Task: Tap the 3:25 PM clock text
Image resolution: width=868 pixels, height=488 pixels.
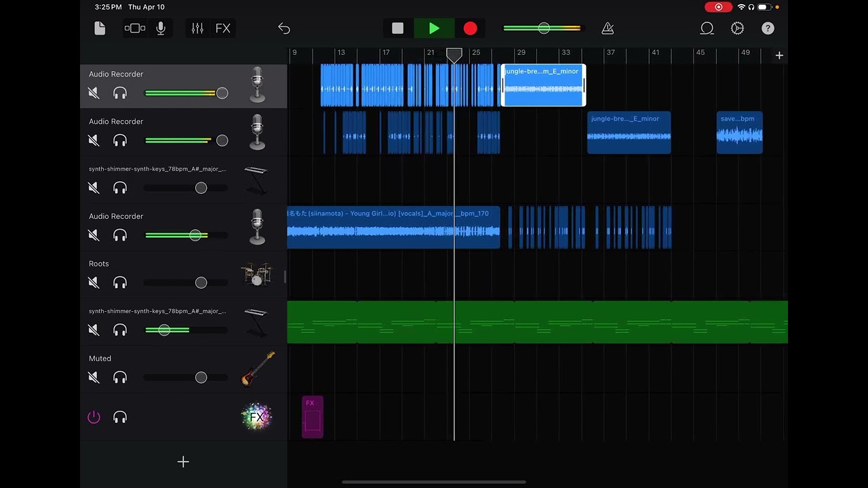Action: [108, 7]
